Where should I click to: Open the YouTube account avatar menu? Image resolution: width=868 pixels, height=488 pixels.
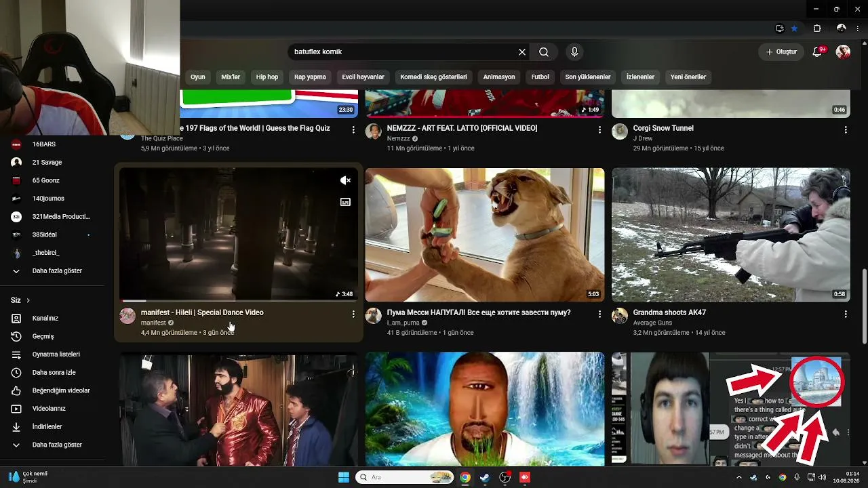point(843,52)
